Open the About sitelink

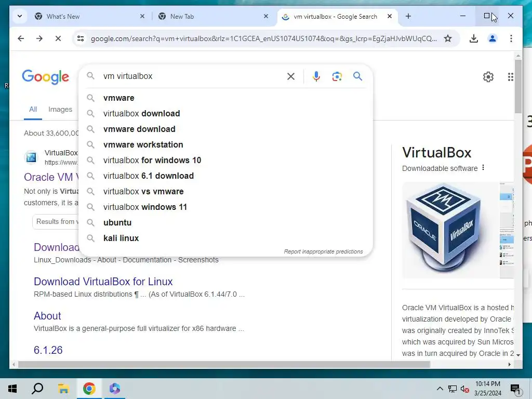pyautogui.click(x=47, y=316)
